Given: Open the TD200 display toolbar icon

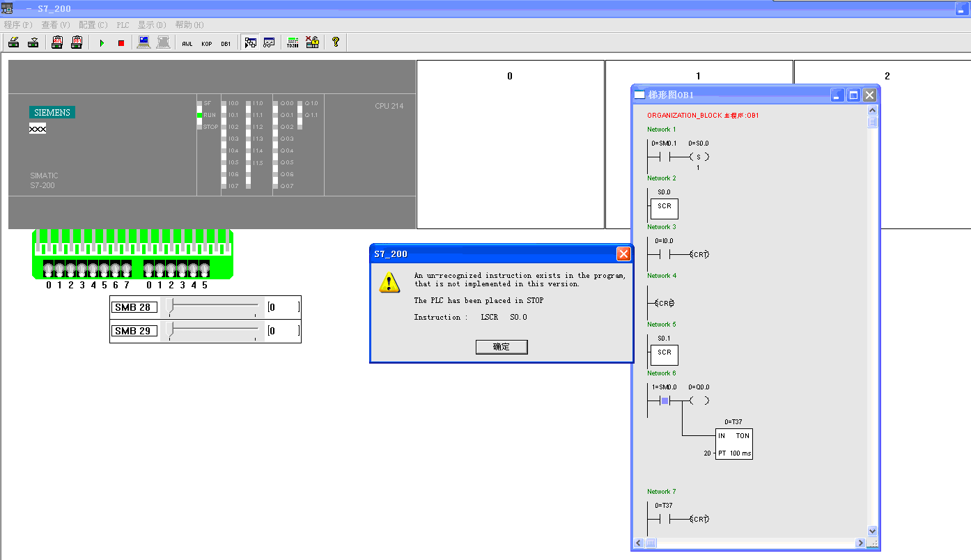Looking at the screenshot, I should (x=293, y=42).
